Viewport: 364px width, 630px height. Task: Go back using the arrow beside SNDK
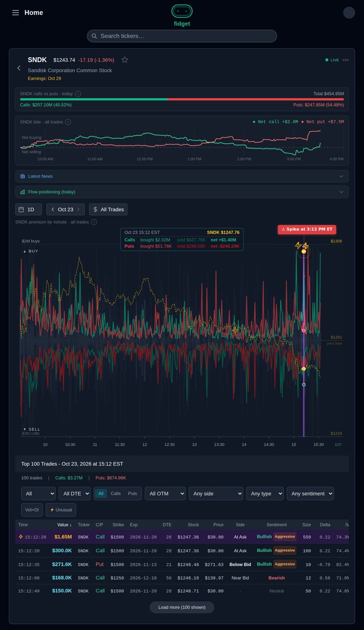pyautogui.click(x=19, y=68)
